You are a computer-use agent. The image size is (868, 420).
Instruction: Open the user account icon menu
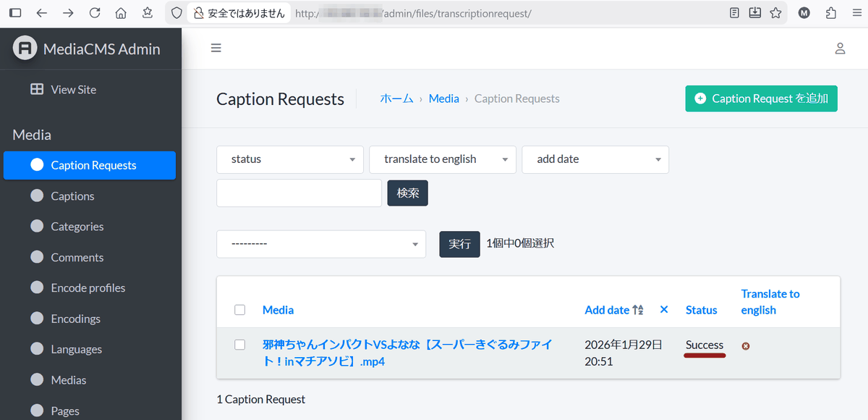(x=840, y=49)
